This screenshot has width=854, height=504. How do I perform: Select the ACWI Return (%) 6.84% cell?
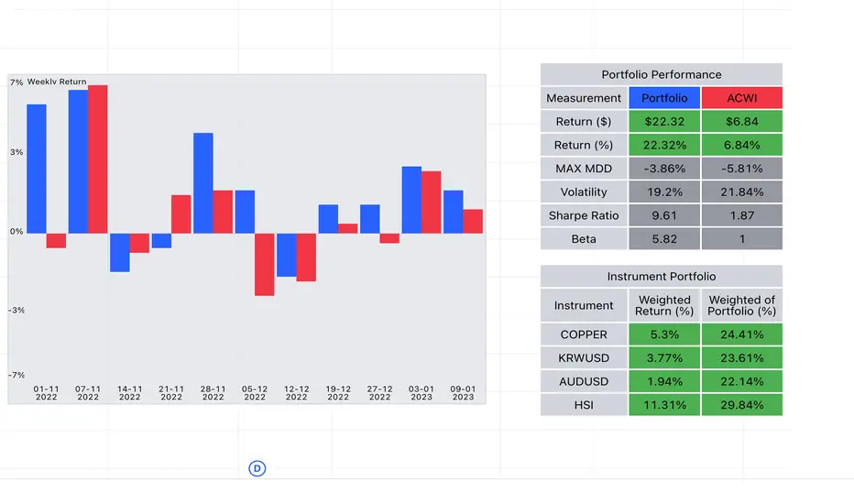click(742, 145)
